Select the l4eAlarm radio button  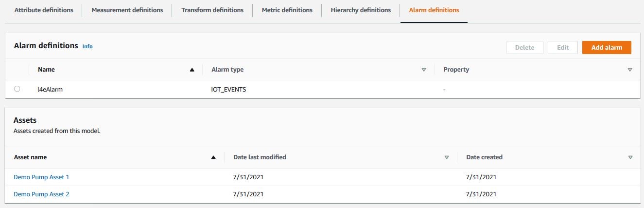pos(17,89)
